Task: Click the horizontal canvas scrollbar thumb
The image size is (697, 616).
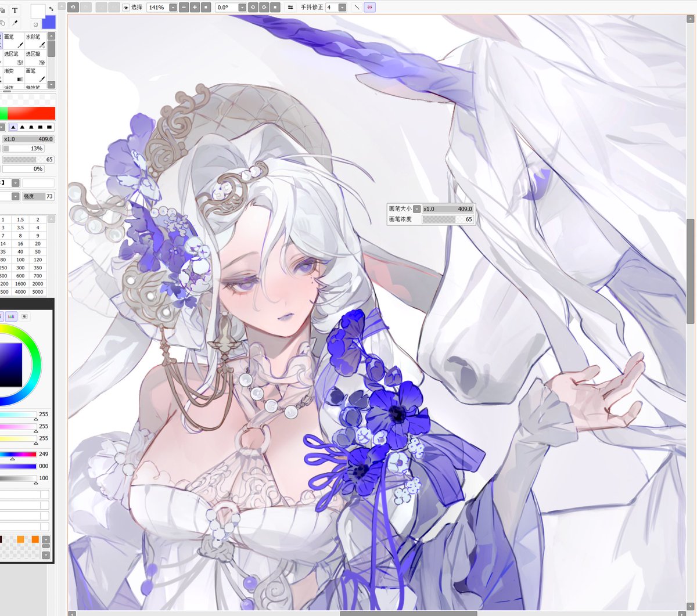Action: pos(408,613)
